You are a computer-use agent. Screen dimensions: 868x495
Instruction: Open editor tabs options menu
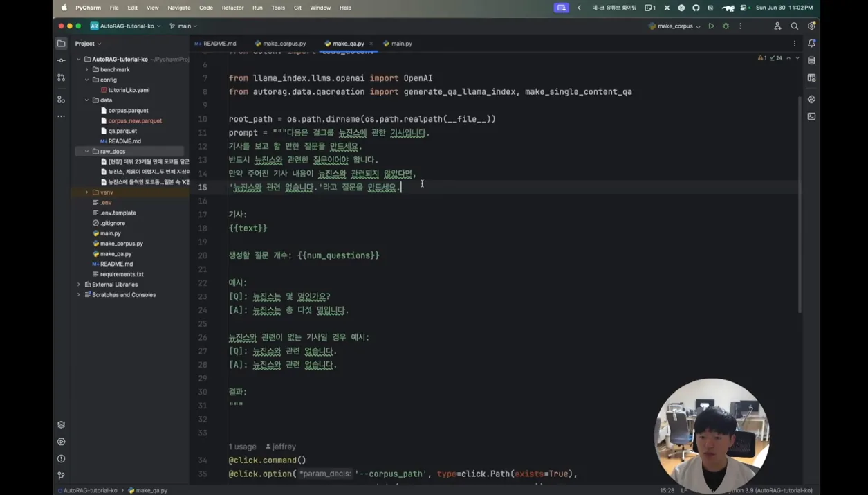click(x=795, y=44)
